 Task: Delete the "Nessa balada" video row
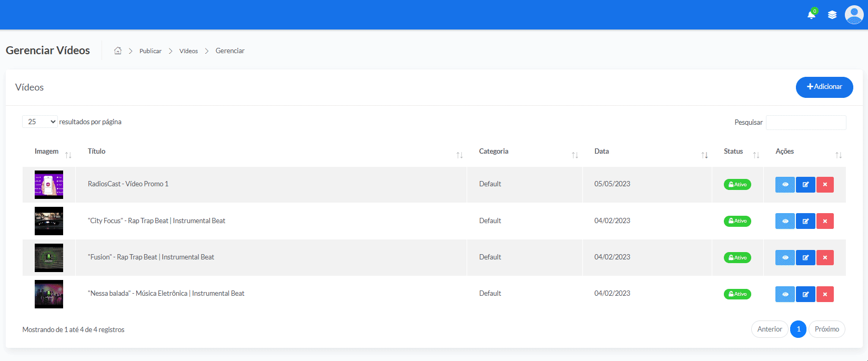[x=825, y=294]
